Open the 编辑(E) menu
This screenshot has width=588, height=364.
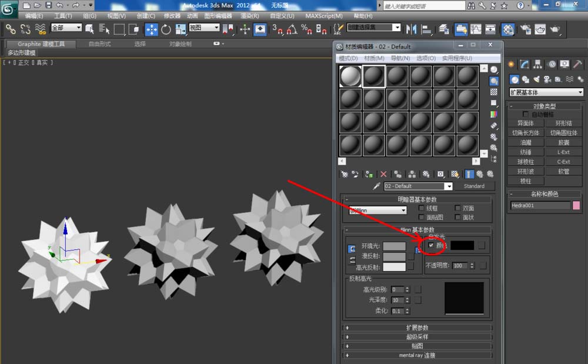tap(34, 16)
